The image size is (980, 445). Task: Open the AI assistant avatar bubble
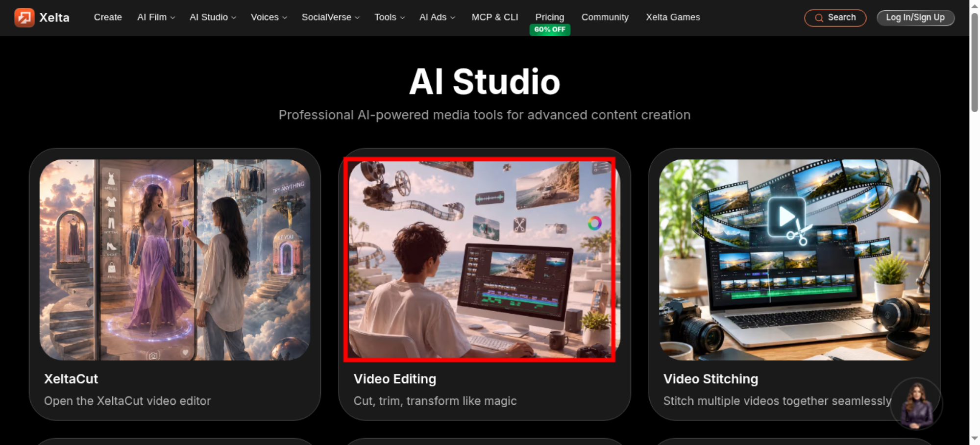916,403
